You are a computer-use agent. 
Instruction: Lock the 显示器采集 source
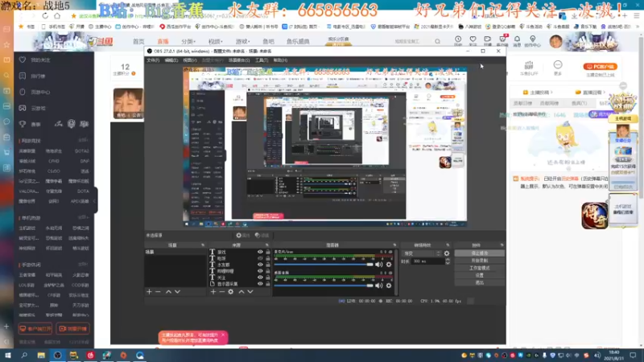point(268,284)
